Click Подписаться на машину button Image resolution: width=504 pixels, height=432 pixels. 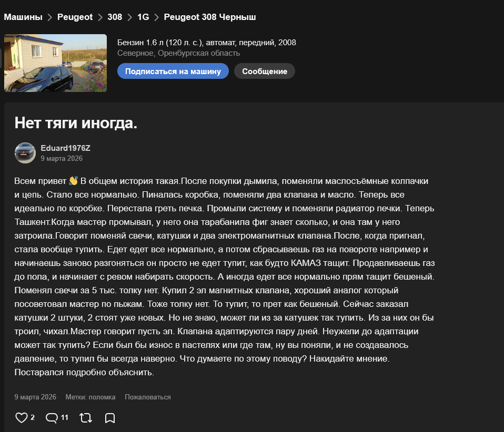click(173, 71)
